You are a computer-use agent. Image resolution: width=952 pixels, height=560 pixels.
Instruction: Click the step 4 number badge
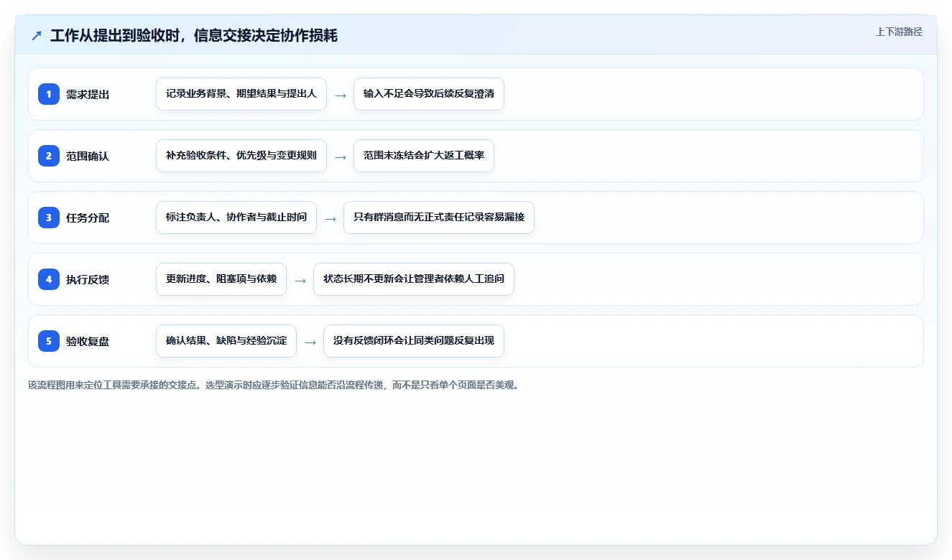(49, 279)
